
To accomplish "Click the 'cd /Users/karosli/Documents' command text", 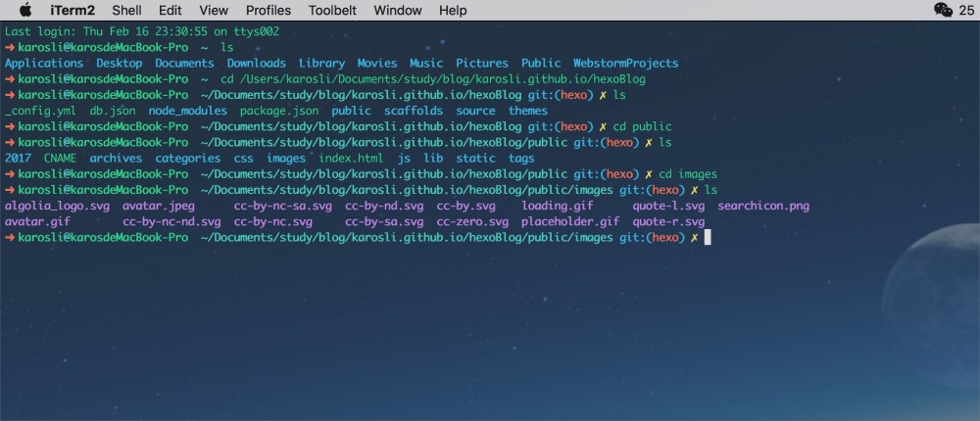I will tap(432, 79).
